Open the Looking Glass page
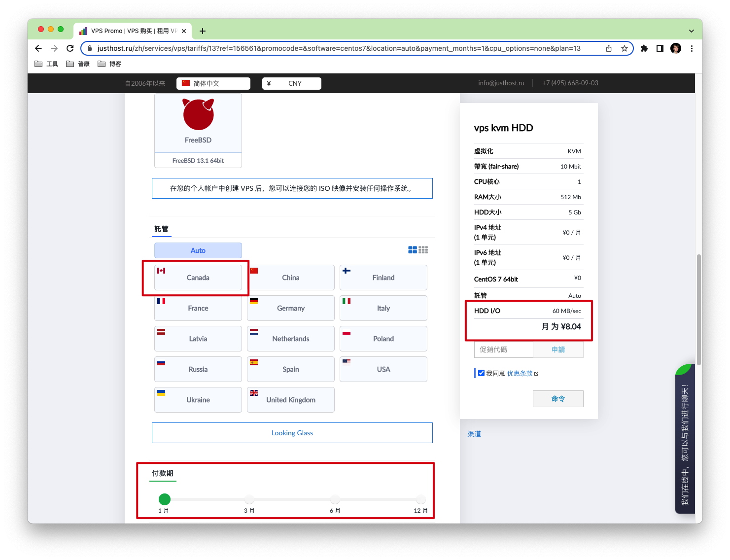Viewport: 730px width, 560px height. tap(292, 432)
